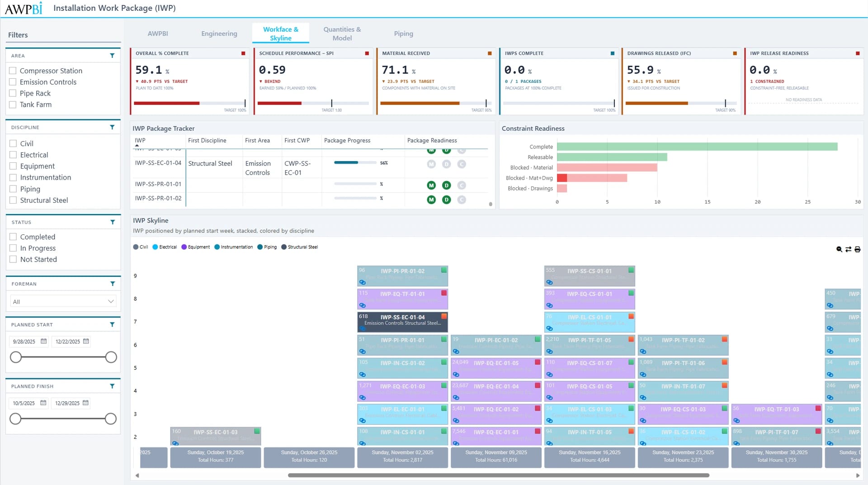Click the Discipline filter funnel icon
The image size is (868, 485).
(x=112, y=128)
